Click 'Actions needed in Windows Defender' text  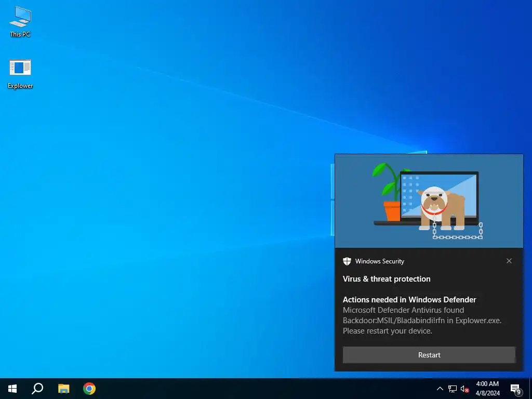(409, 300)
